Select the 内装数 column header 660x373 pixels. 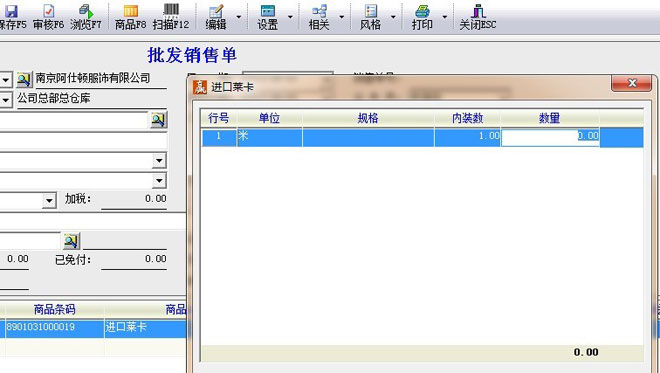pos(467,118)
